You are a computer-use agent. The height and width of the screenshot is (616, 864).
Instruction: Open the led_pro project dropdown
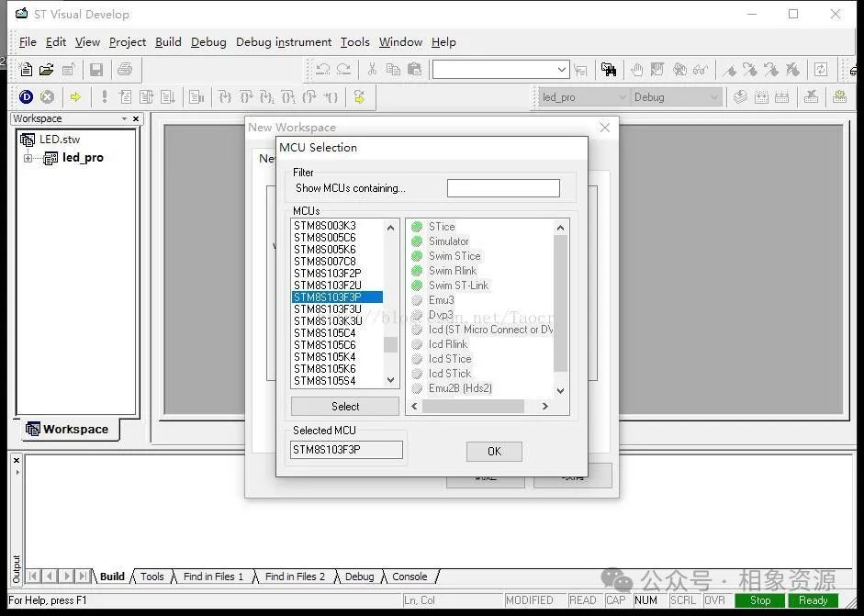coord(623,97)
